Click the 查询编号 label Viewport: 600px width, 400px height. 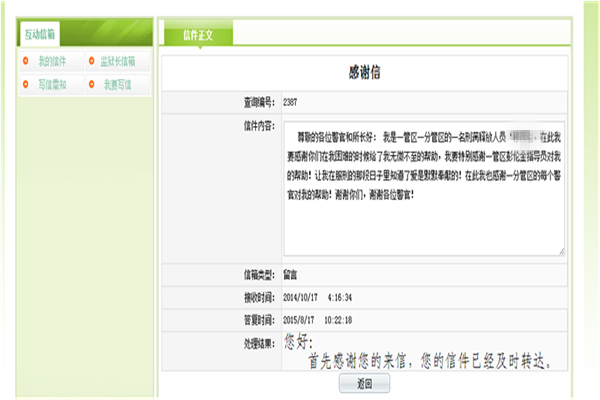tap(259, 103)
